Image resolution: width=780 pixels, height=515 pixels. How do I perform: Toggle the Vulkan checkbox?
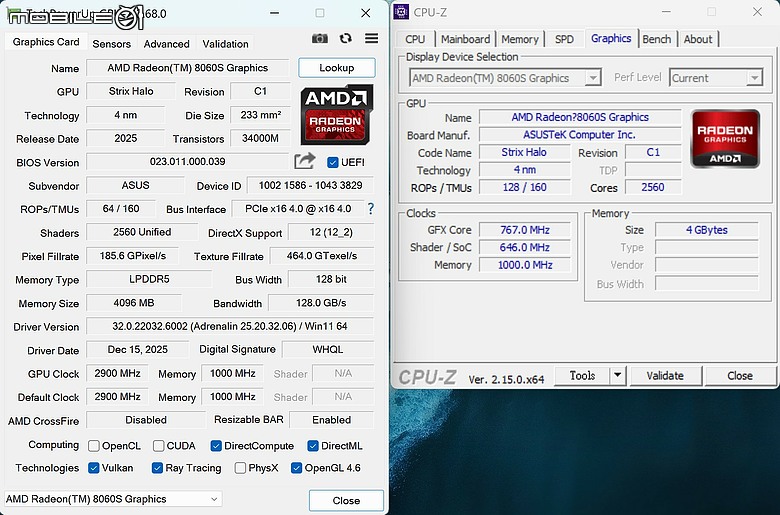94,468
